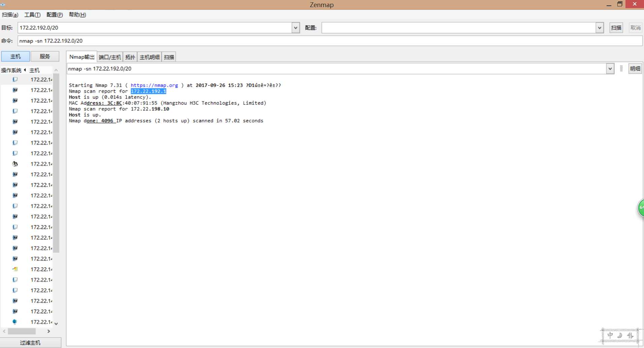
Task: Expand the 目标 target dropdown arrow
Action: [x=295, y=28]
